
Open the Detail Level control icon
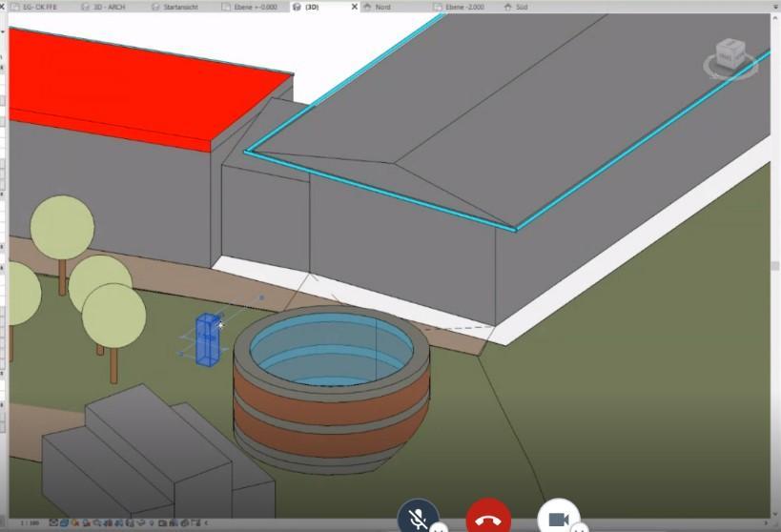[x=53, y=523]
